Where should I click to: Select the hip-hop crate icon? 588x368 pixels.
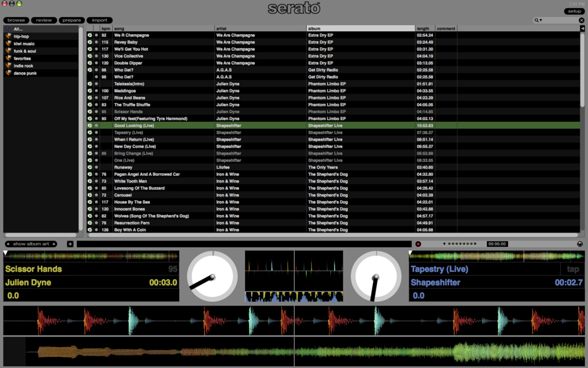[x=9, y=37]
